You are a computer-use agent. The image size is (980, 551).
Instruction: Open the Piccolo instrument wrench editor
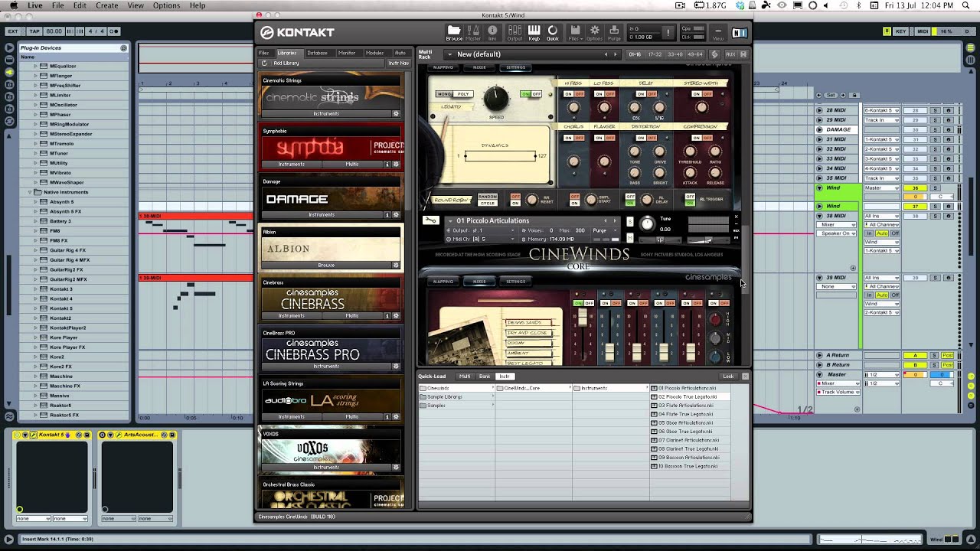click(x=430, y=221)
